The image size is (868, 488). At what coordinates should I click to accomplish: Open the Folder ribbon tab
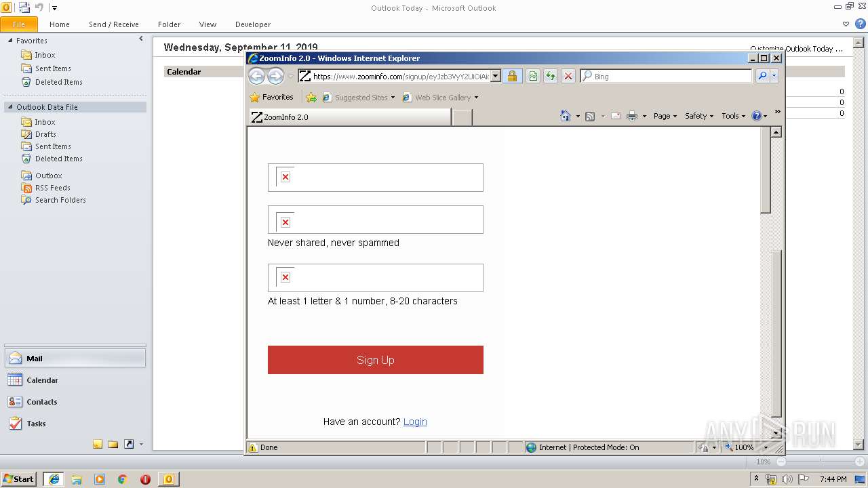pos(170,24)
